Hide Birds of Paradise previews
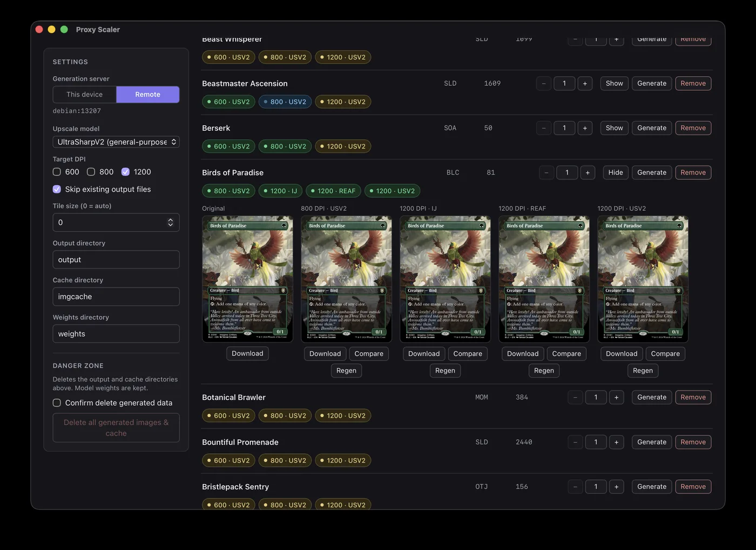The height and width of the screenshot is (550, 756). coord(616,172)
